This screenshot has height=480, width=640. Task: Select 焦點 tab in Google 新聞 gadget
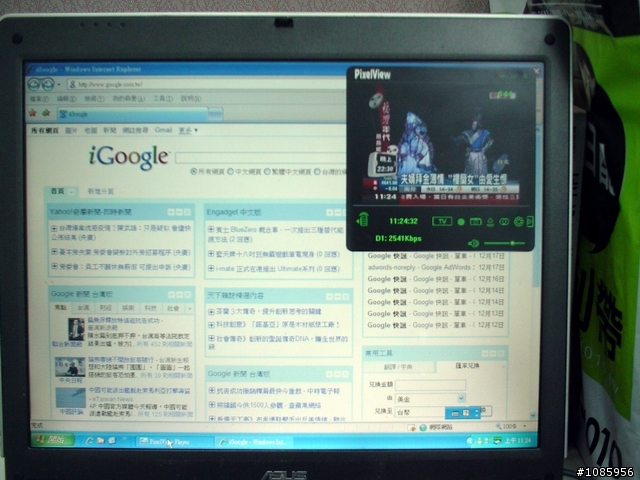click(60, 308)
